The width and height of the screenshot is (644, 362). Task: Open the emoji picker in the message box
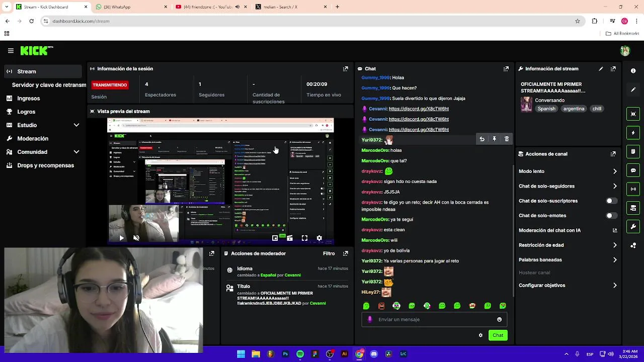(x=499, y=319)
